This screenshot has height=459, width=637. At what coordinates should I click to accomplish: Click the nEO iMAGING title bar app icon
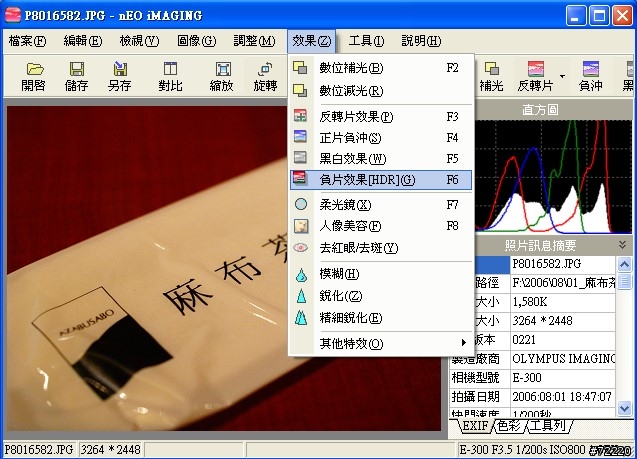13,15
